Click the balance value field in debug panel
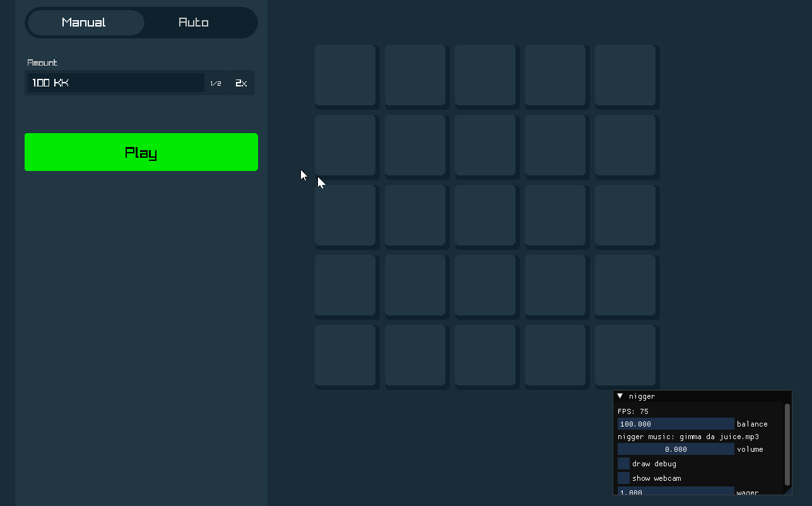The image size is (812, 506). [x=676, y=424]
